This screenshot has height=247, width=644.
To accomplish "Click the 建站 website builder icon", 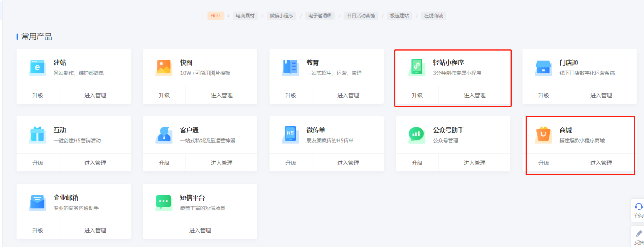I will click(37, 68).
